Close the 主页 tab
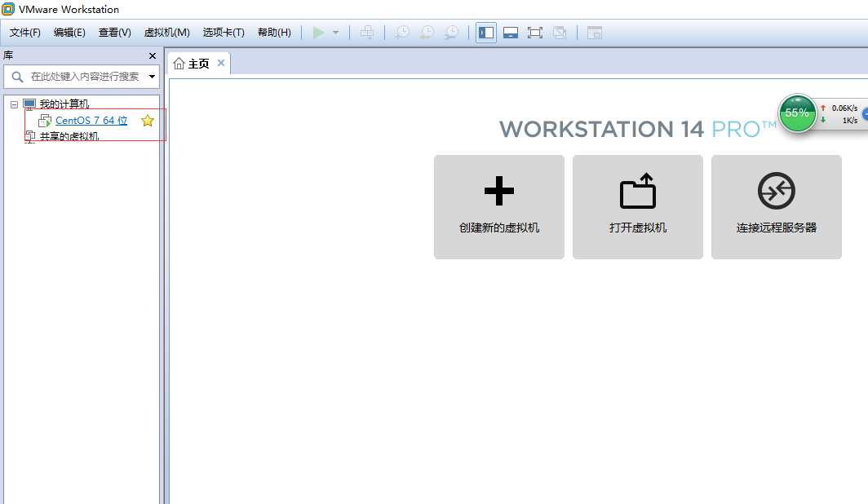The image size is (868, 504). coord(221,63)
